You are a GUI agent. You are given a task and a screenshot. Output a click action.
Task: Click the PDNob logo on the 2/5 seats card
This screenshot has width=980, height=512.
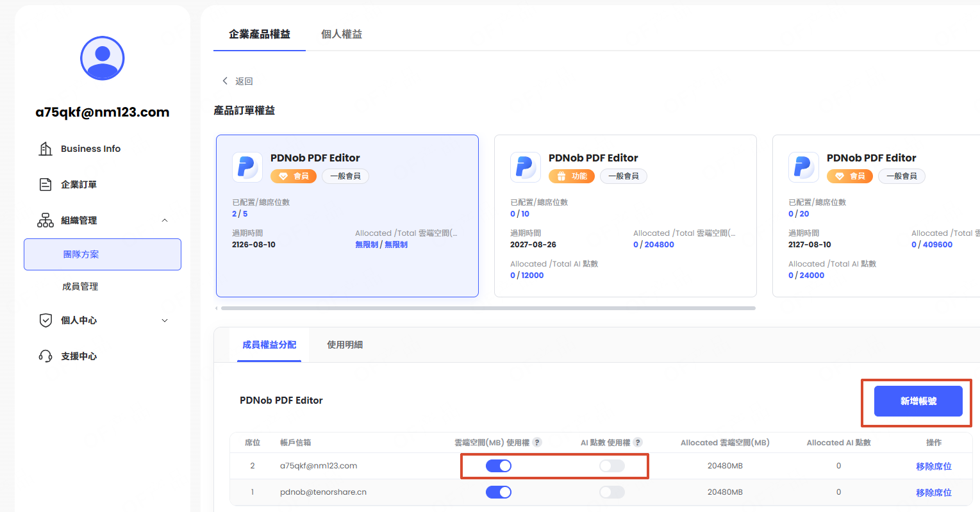(247, 167)
